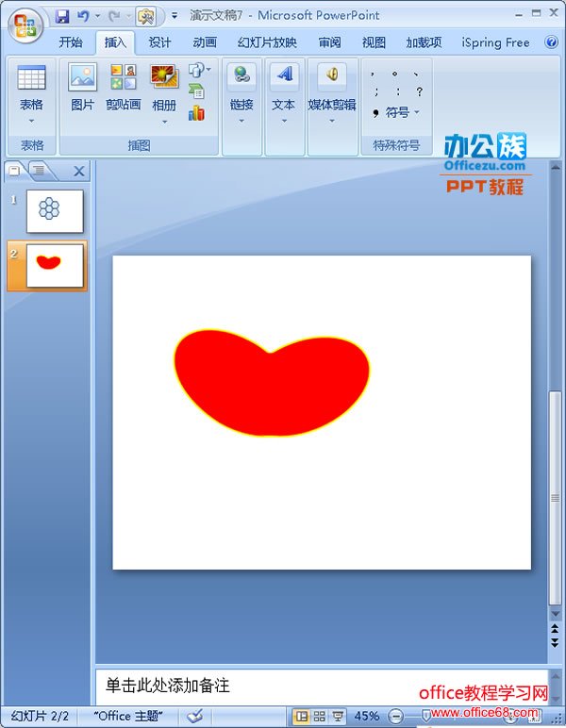This screenshot has width=566, height=728.
Task: Select slide 1 thumbnail
Action: tap(56, 211)
